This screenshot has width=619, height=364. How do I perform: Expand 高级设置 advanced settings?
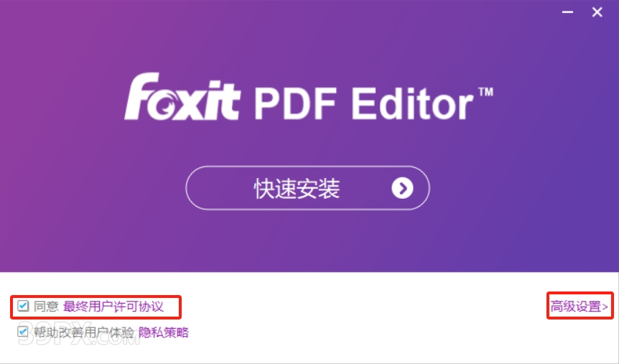(x=580, y=306)
